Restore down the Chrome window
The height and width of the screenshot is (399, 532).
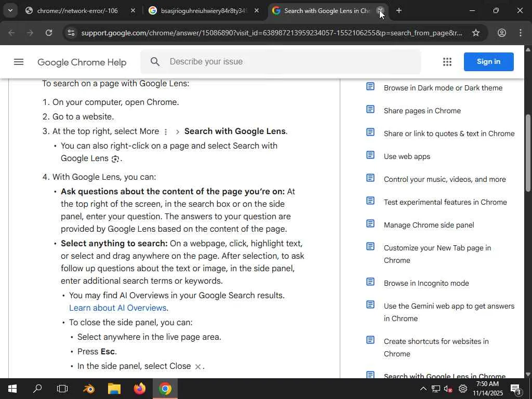(496, 11)
